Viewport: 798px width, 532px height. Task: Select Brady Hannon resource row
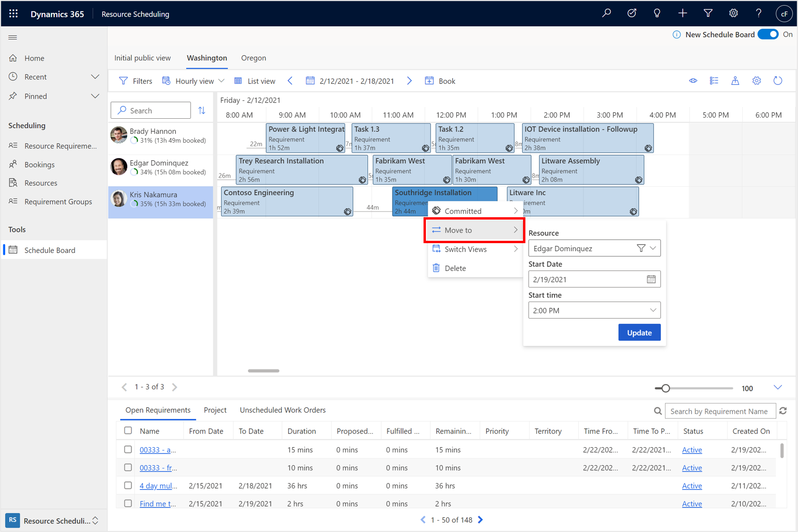coord(160,136)
